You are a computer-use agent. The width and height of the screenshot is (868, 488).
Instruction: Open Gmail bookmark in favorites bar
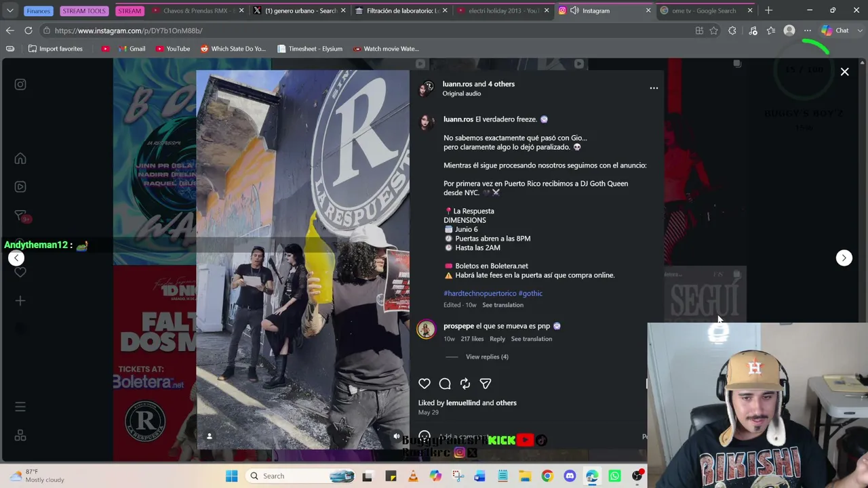pyautogui.click(x=132, y=49)
